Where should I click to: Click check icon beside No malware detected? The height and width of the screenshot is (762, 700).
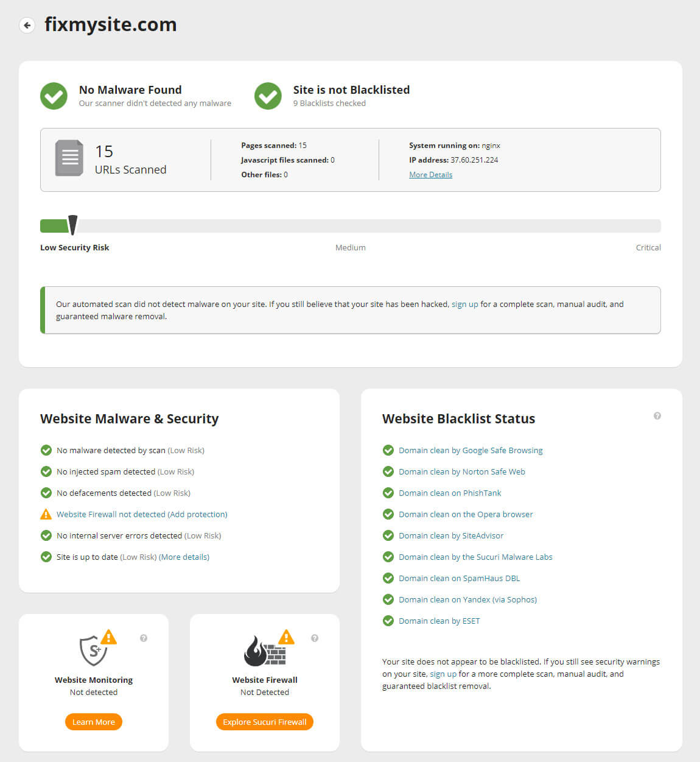pos(46,450)
